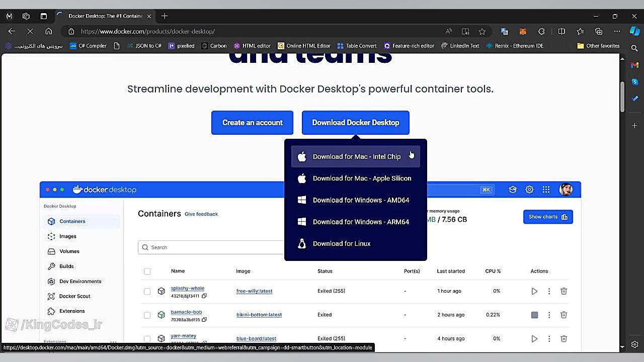644x362 pixels.
Task: Launch Copilot from the toolbar
Action: click(634, 31)
